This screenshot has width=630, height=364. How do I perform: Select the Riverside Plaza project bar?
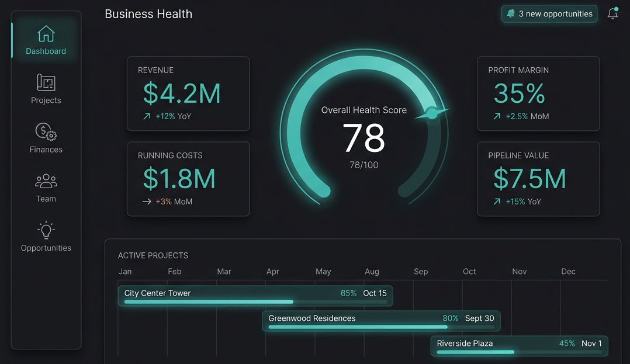pyautogui.click(x=519, y=345)
